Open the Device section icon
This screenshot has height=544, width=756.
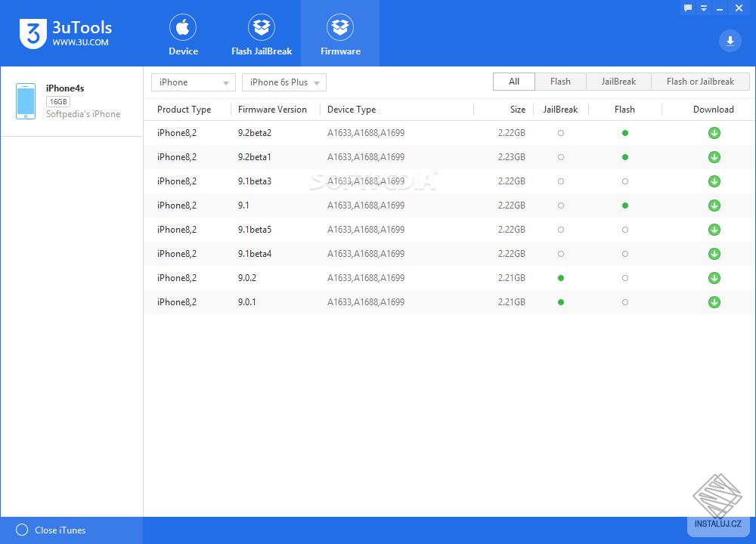coord(183,29)
